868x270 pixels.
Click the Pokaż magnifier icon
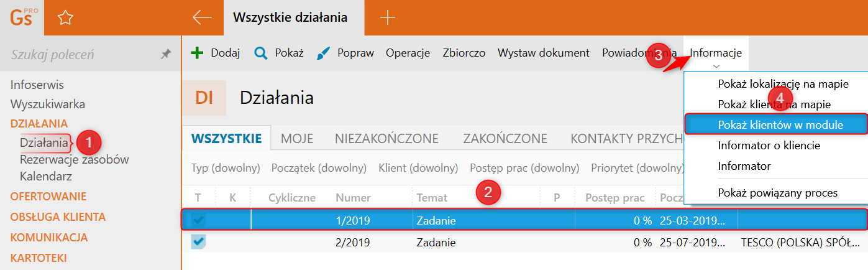click(x=260, y=53)
